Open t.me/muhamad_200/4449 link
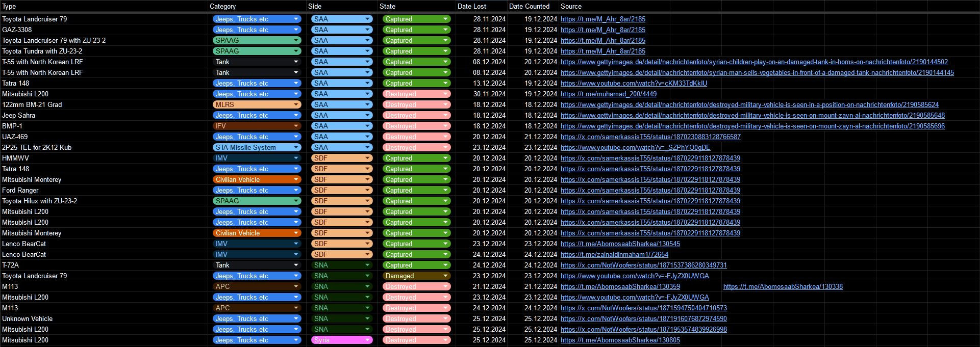Viewport: 980px width, 347px height. pos(609,94)
